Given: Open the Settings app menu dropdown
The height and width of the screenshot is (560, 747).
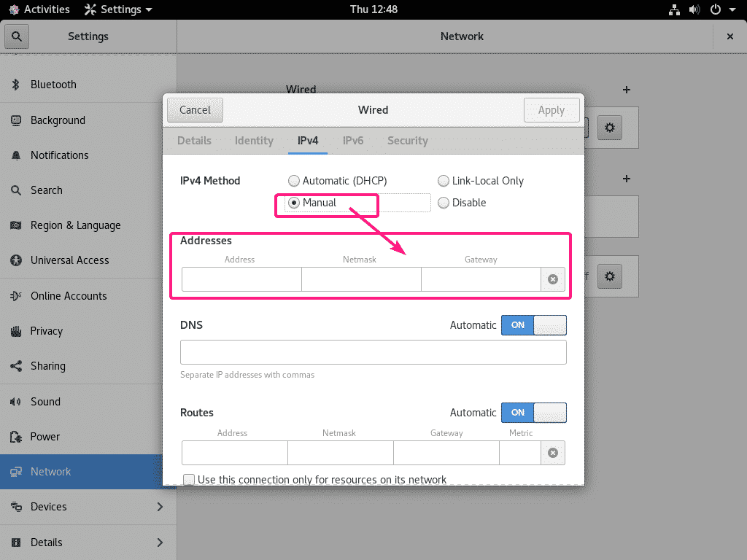Looking at the screenshot, I should [118, 9].
